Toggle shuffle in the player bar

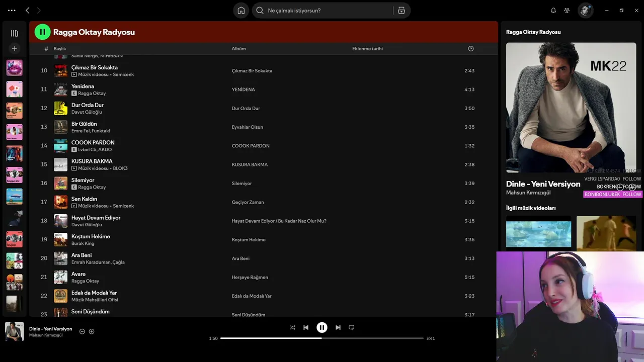pos(292,327)
